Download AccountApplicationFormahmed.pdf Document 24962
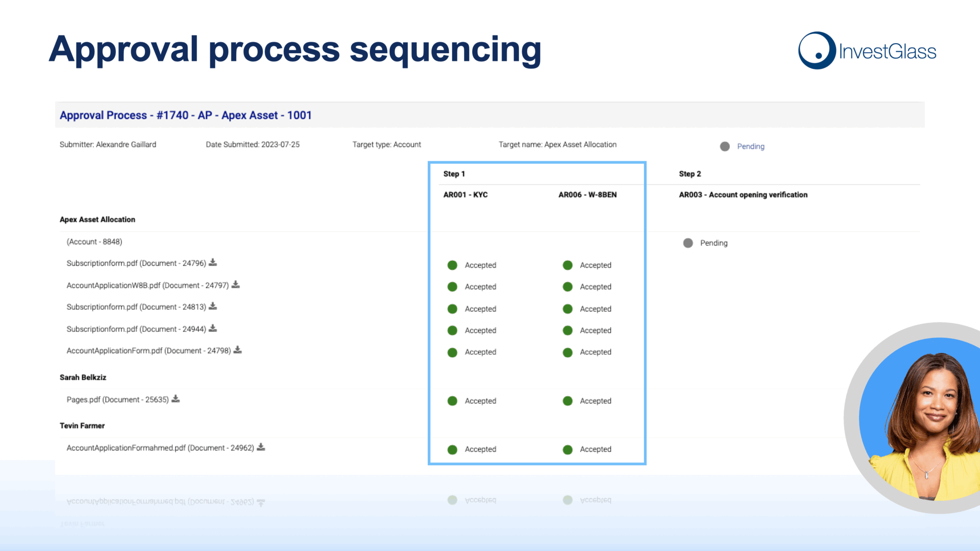 pyautogui.click(x=261, y=447)
